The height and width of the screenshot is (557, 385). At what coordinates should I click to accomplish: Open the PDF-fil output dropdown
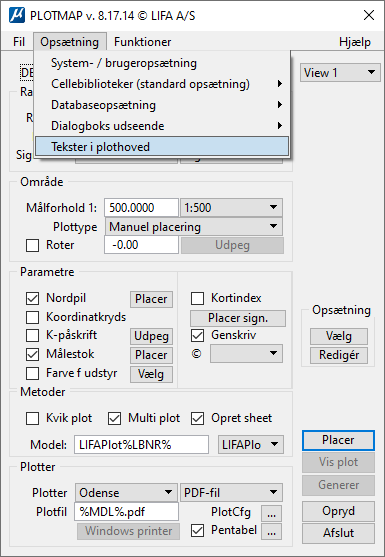point(231,493)
